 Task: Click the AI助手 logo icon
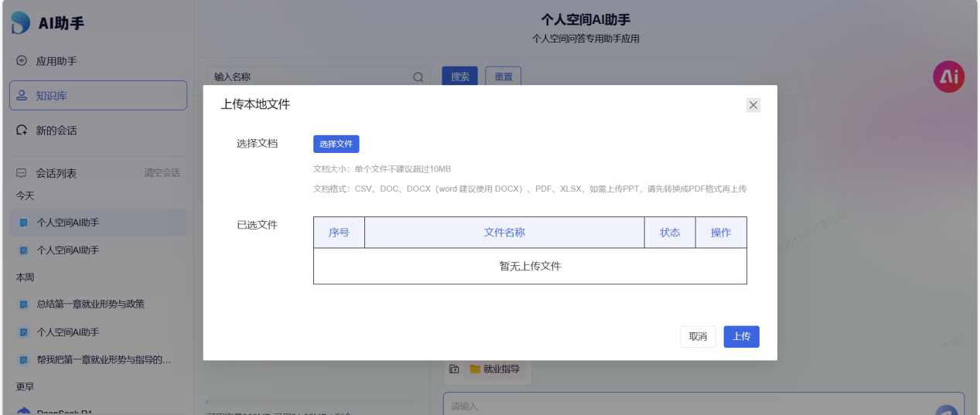tap(21, 23)
